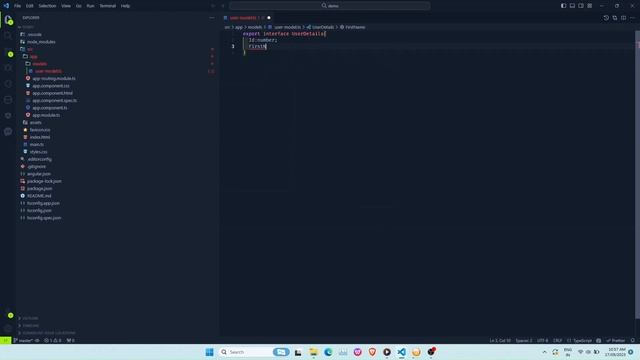Open the Help menu

125,6
